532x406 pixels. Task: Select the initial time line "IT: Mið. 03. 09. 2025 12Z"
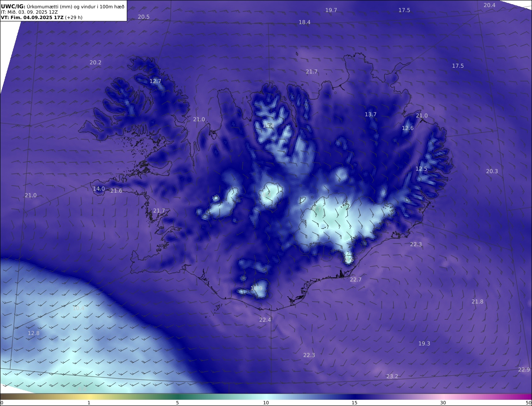coord(29,12)
